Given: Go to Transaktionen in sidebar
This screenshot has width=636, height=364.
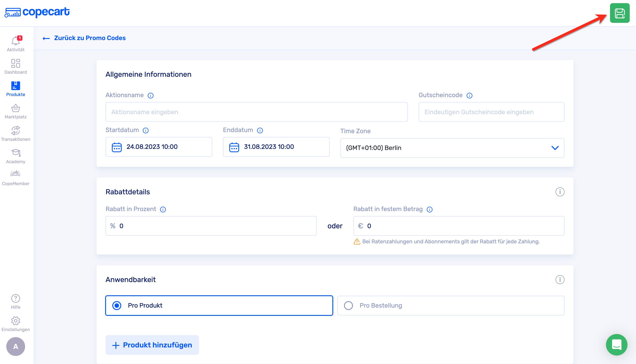Looking at the screenshot, I should coord(15,134).
